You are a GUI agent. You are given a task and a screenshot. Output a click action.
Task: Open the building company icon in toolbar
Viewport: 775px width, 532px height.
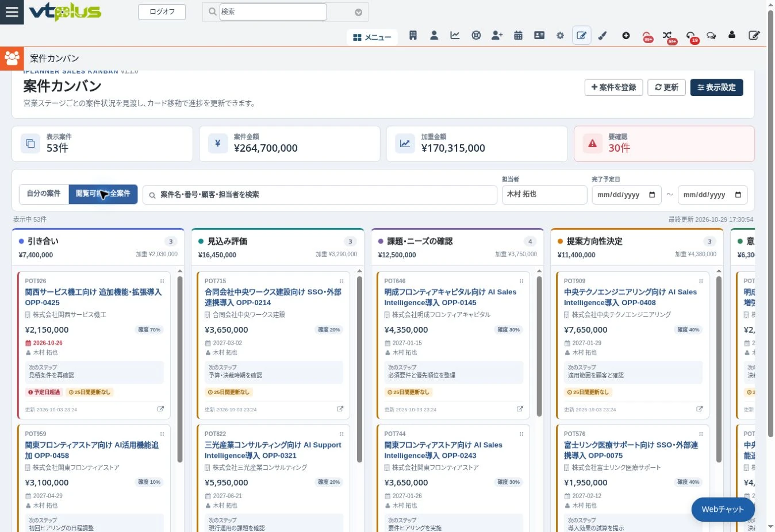413,36
